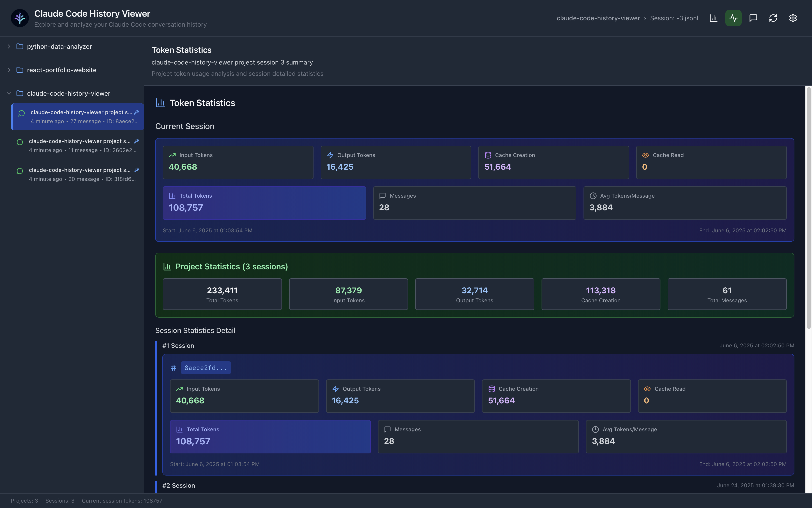Click Output Tokens lightning icon in #1 Session
This screenshot has width=812, height=508.
pyautogui.click(x=335, y=389)
